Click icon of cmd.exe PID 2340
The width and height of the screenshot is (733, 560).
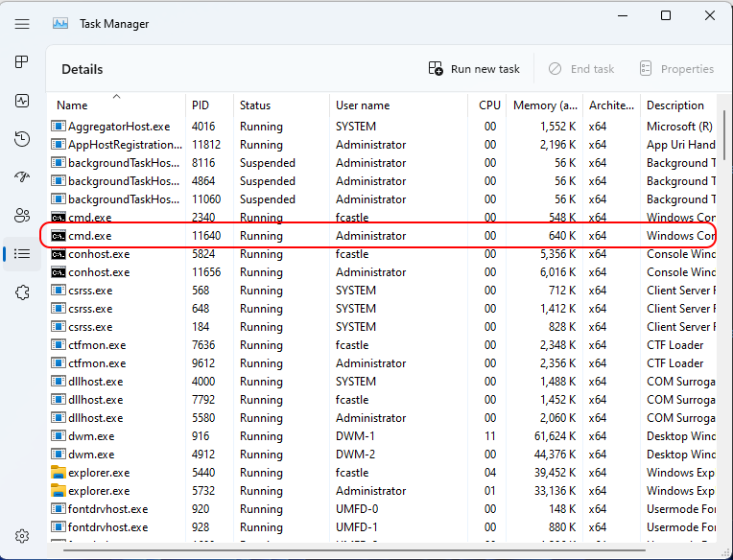(x=58, y=218)
